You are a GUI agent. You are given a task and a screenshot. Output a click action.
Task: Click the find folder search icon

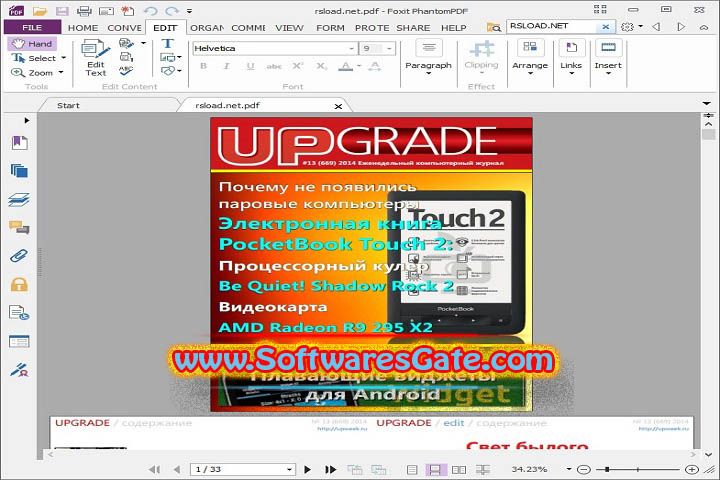[494, 28]
